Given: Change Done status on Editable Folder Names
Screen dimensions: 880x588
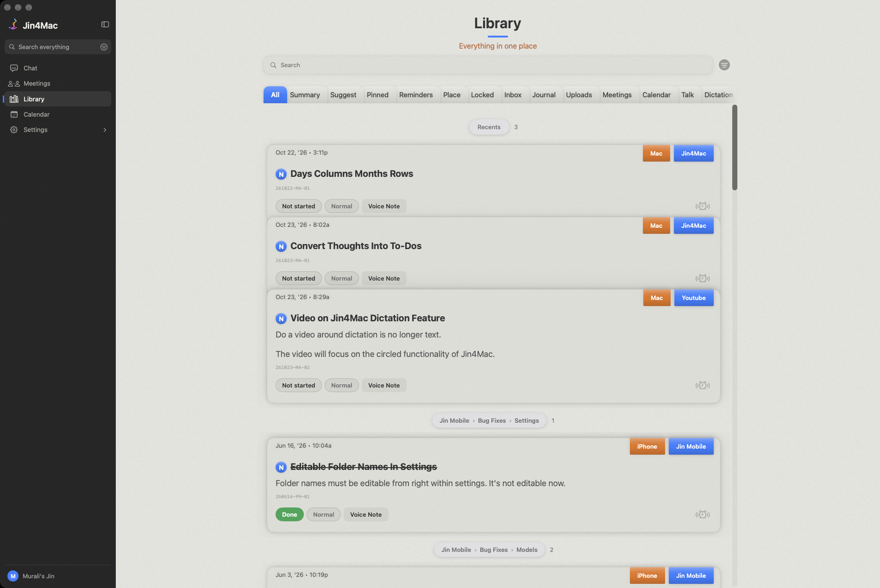Looking at the screenshot, I should [x=289, y=514].
